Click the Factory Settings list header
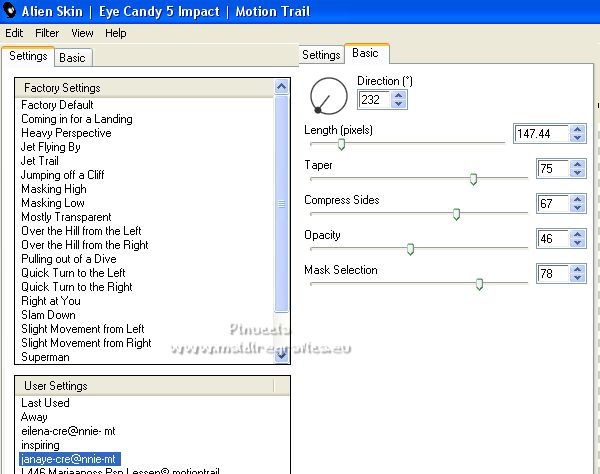The image size is (600, 474). 145,88
